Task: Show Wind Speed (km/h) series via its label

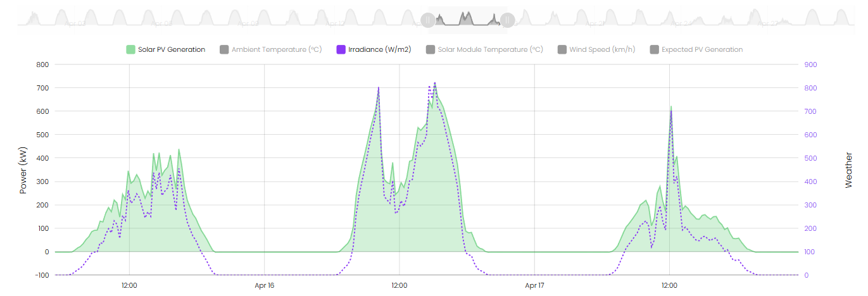Action: click(601, 49)
